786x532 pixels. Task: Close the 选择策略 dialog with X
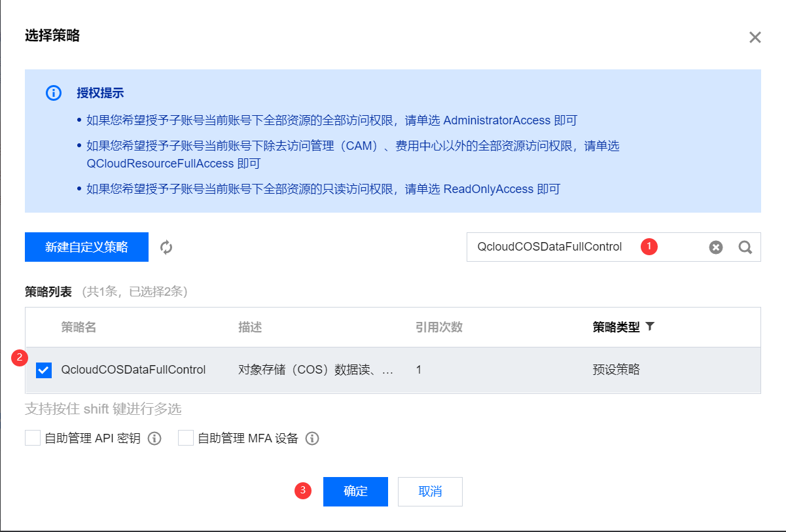pos(755,37)
